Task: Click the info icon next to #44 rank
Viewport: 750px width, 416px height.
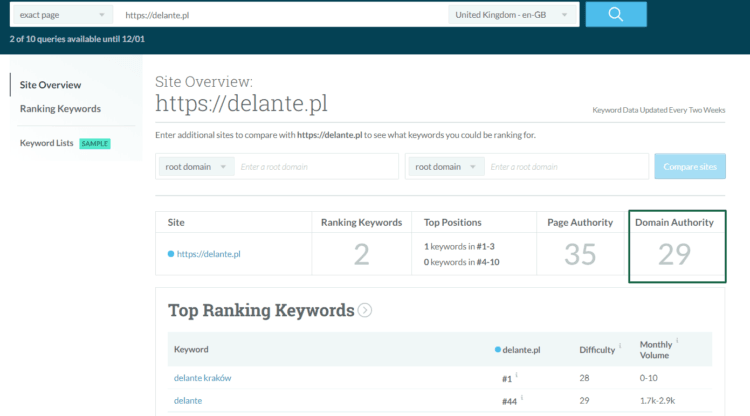Action: [522, 397]
